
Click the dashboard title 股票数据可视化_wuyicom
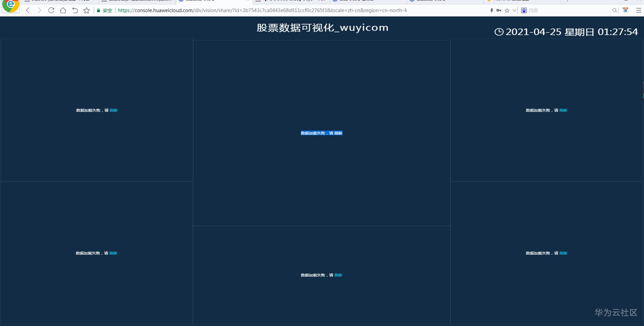[x=322, y=28]
